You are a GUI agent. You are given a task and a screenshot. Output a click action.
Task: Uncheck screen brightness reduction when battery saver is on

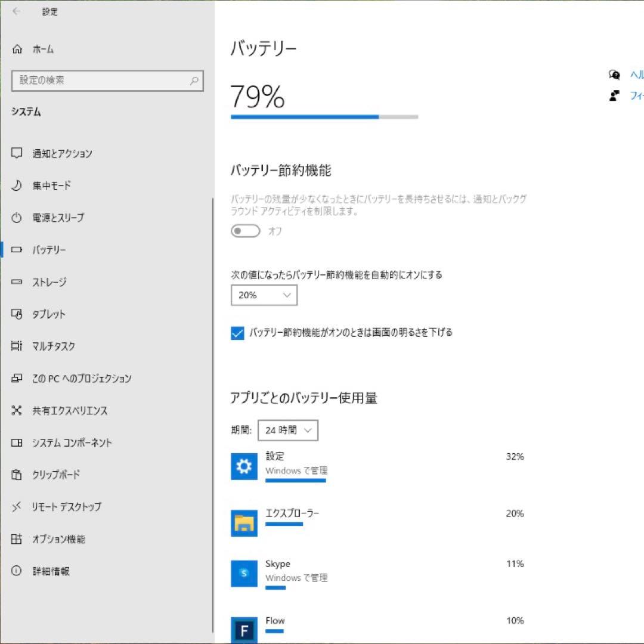[x=238, y=333]
